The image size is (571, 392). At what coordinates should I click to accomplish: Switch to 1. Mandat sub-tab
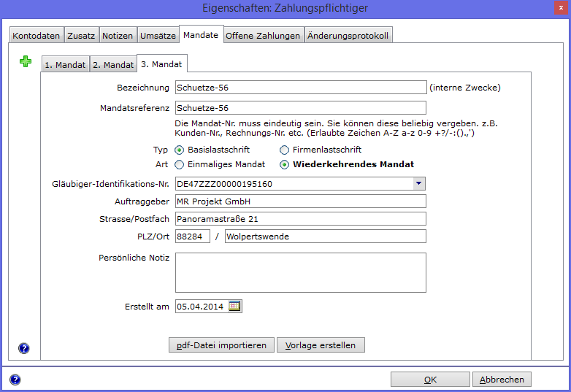65,64
